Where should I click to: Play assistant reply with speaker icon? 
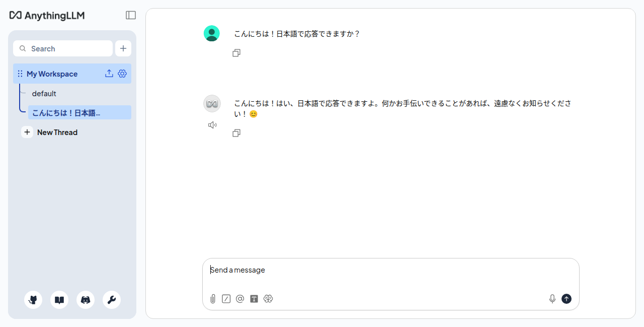click(x=212, y=124)
